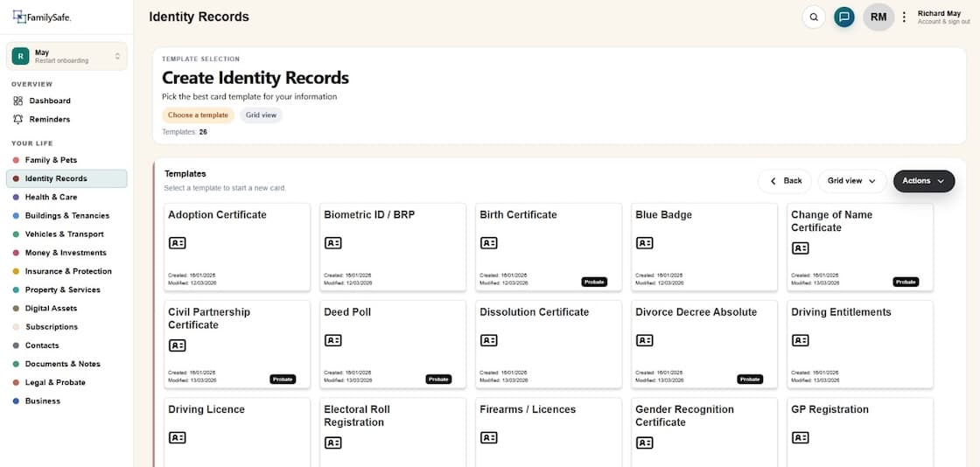Click the FamilySafe logo
This screenshot has width=980, height=467.
pos(42,17)
